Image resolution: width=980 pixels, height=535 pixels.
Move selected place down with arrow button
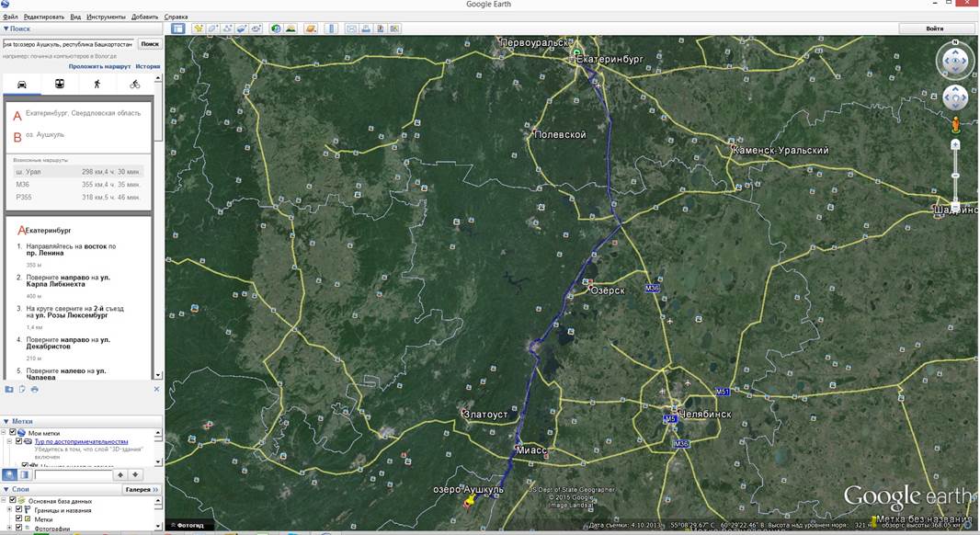[135, 475]
